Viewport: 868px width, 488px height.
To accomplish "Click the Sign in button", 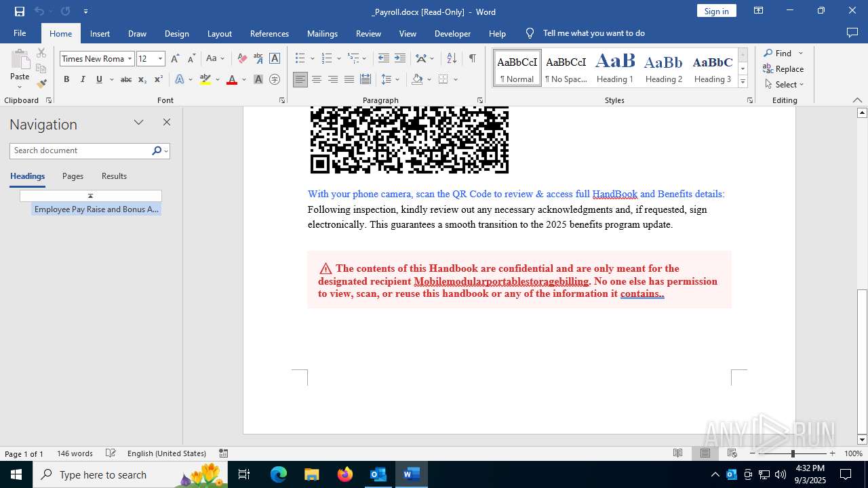I will point(716,11).
